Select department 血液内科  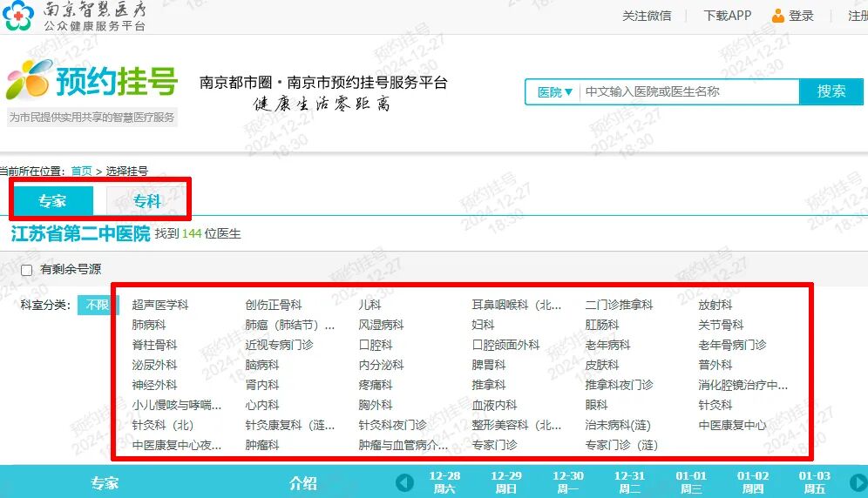click(494, 405)
